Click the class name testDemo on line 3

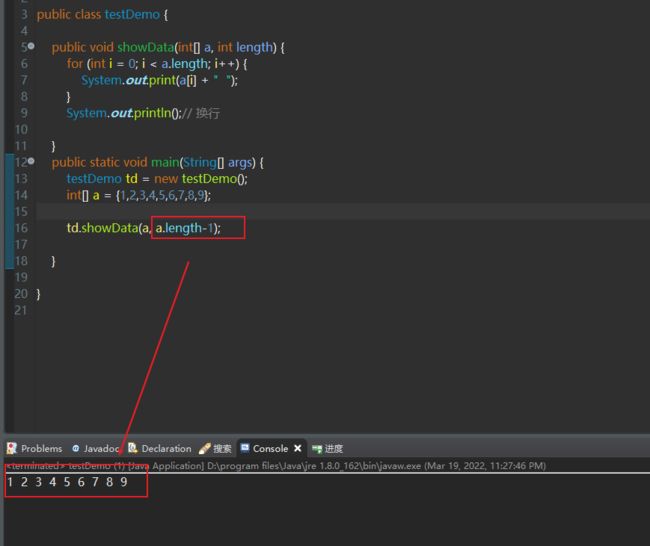click(132, 15)
